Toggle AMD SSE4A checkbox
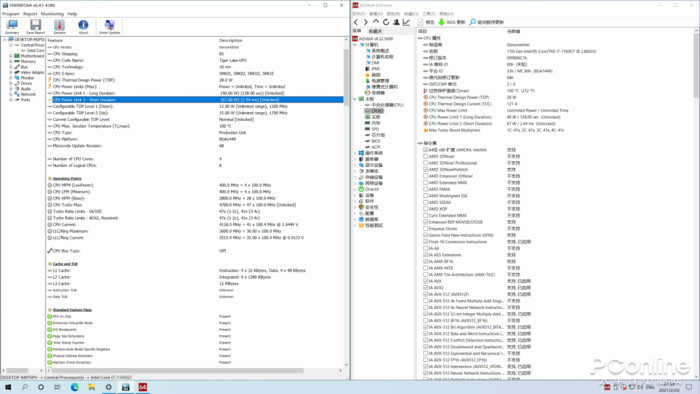The width and height of the screenshot is (700, 394). [x=425, y=202]
